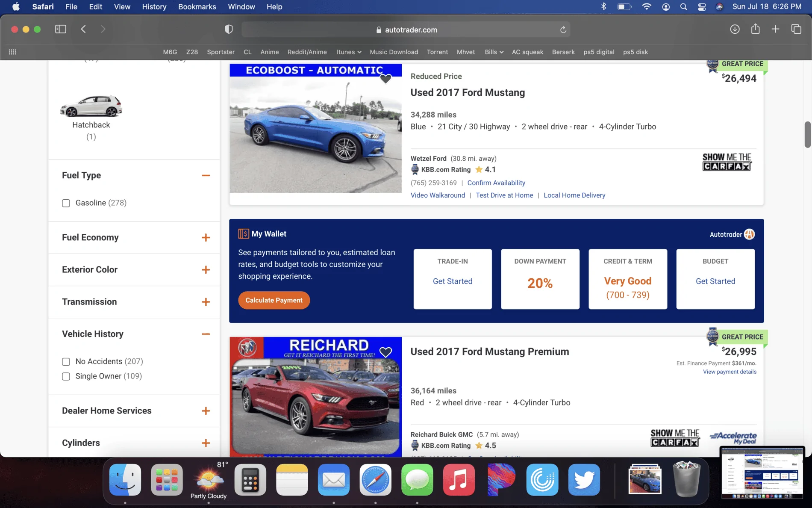Open the Edit menu

tap(96, 6)
